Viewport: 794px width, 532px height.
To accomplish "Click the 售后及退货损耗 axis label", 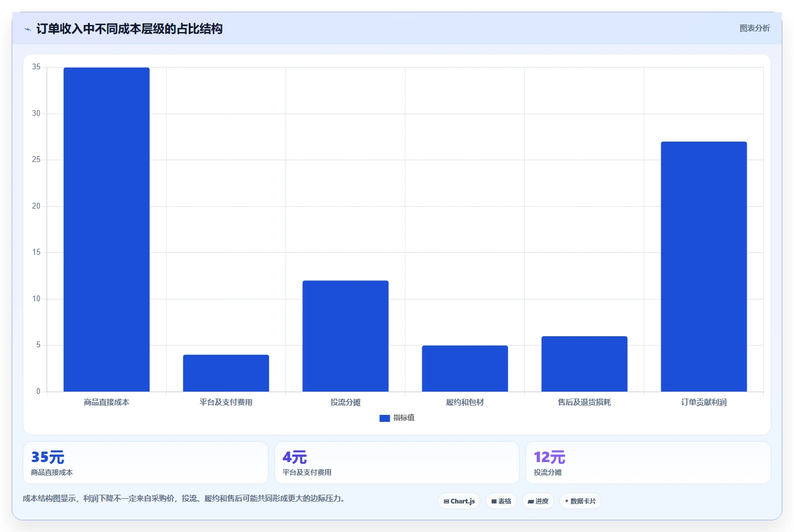I will [584, 402].
